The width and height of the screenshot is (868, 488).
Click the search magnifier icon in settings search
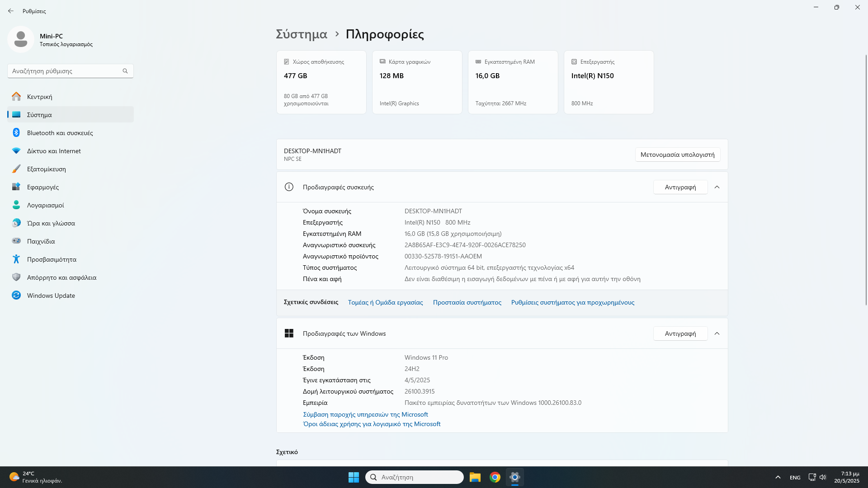[125, 71]
